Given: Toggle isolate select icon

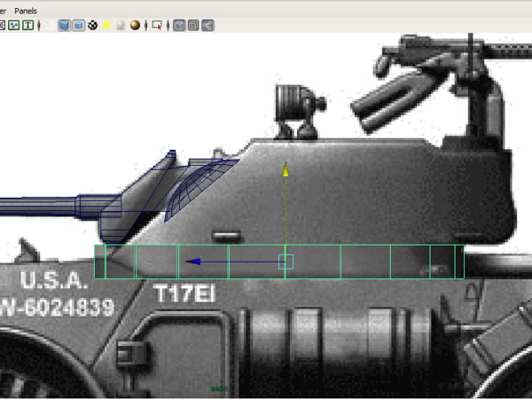Looking at the screenshot, I should pyautogui.click(x=157, y=25).
